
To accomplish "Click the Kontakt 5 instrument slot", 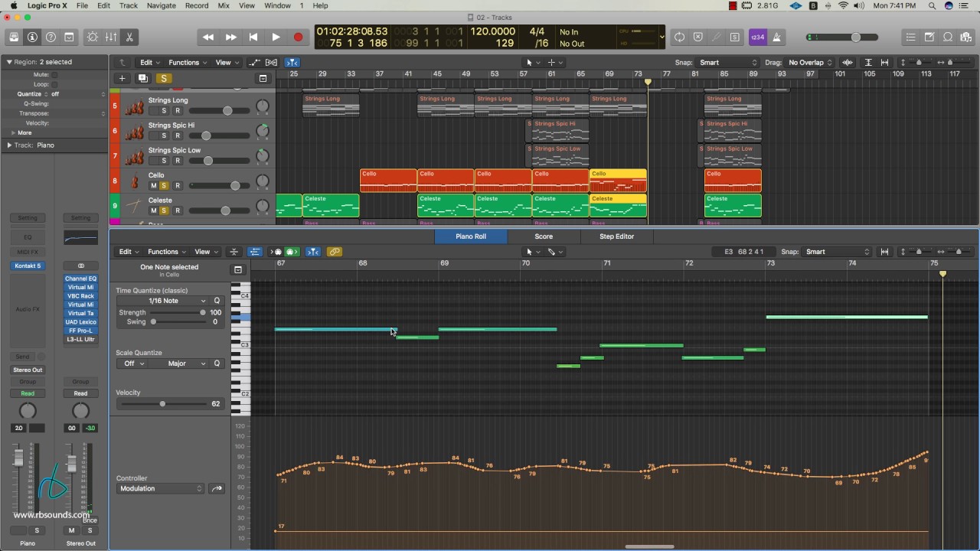I will pos(28,266).
